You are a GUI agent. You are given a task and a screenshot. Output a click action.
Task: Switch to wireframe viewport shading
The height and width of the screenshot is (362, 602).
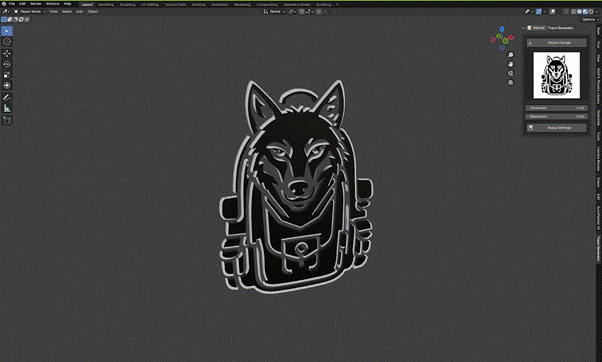click(x=574, y=12)
